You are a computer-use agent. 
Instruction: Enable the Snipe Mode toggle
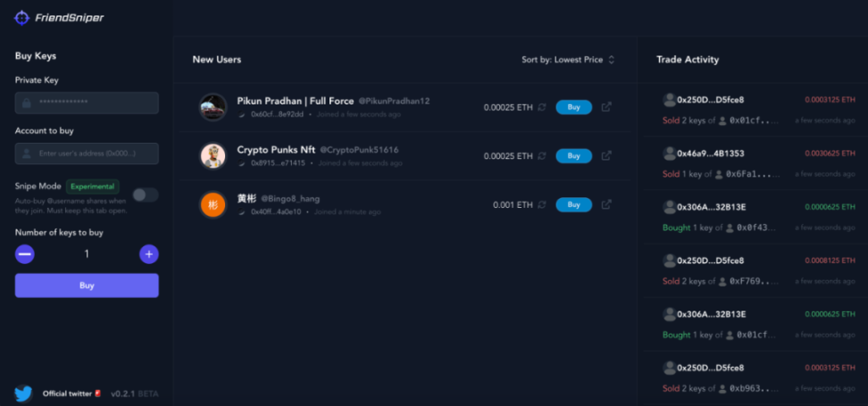coord(146,195)
